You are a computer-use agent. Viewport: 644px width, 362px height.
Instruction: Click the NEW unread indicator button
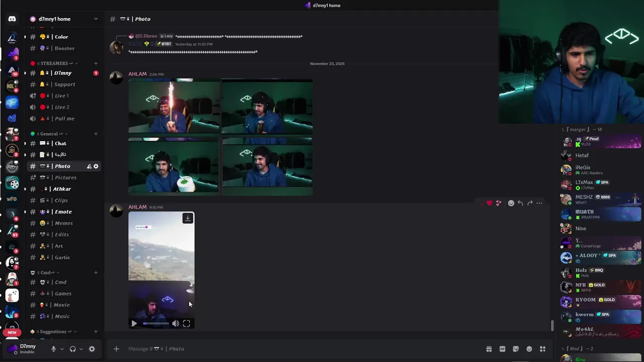pyautogui.click(x=12, y=332)
